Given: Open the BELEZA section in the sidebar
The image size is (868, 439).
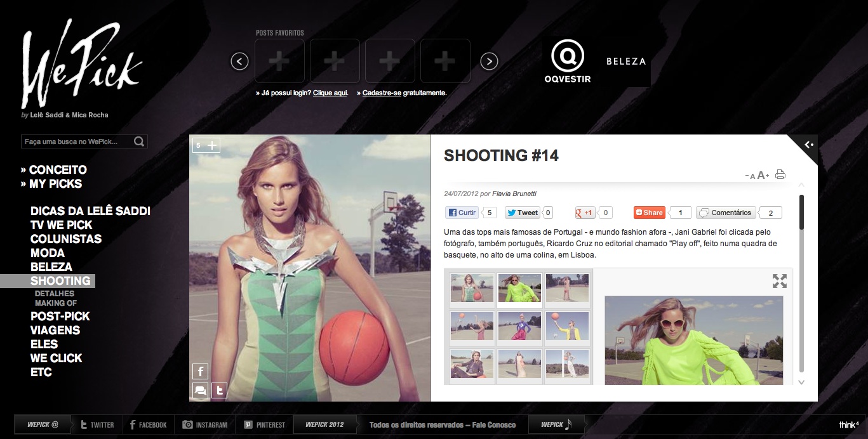Looking at the screenshot, I should pos(51,267).
